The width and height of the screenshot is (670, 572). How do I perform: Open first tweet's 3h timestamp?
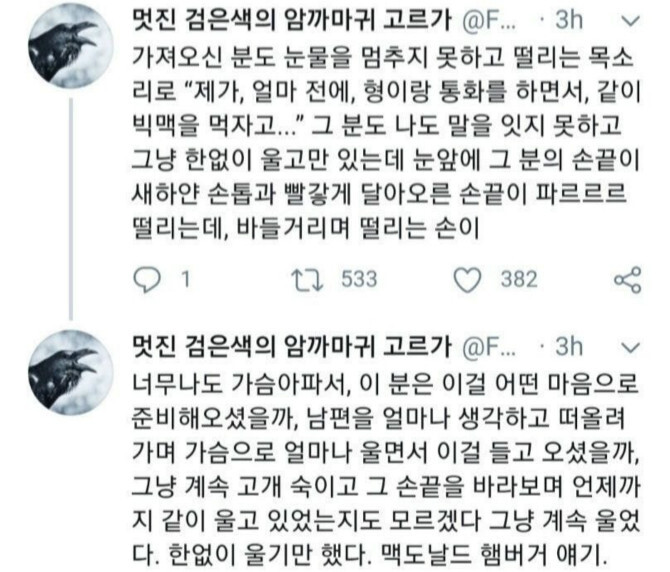568,20
